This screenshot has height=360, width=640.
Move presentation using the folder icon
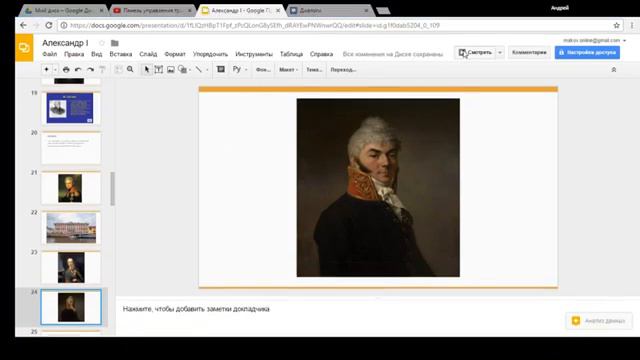115,43
